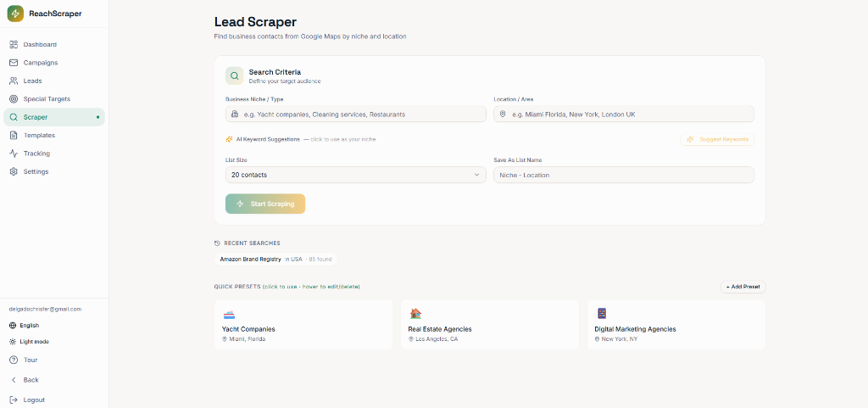Toggle Light mode theme switch
This screenshot has width=868, height=408.
(30, 342)
